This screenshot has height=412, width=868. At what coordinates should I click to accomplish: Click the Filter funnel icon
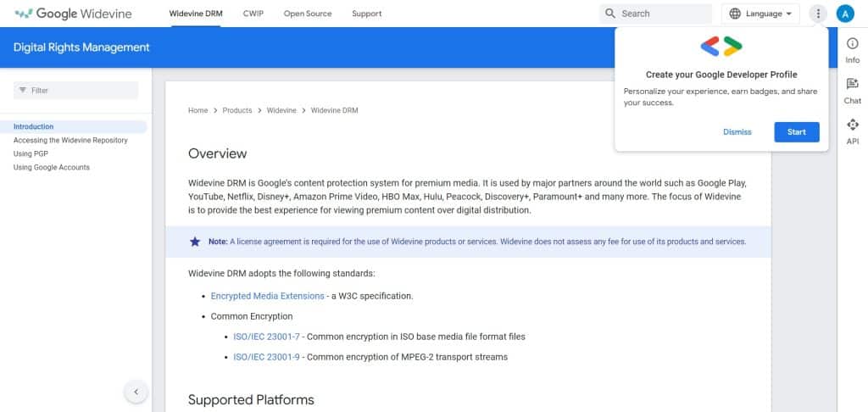(x=23, y=90)
